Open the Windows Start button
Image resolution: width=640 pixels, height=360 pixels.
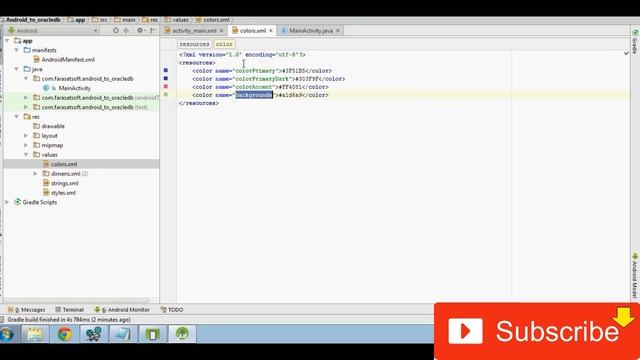point(7,334)
